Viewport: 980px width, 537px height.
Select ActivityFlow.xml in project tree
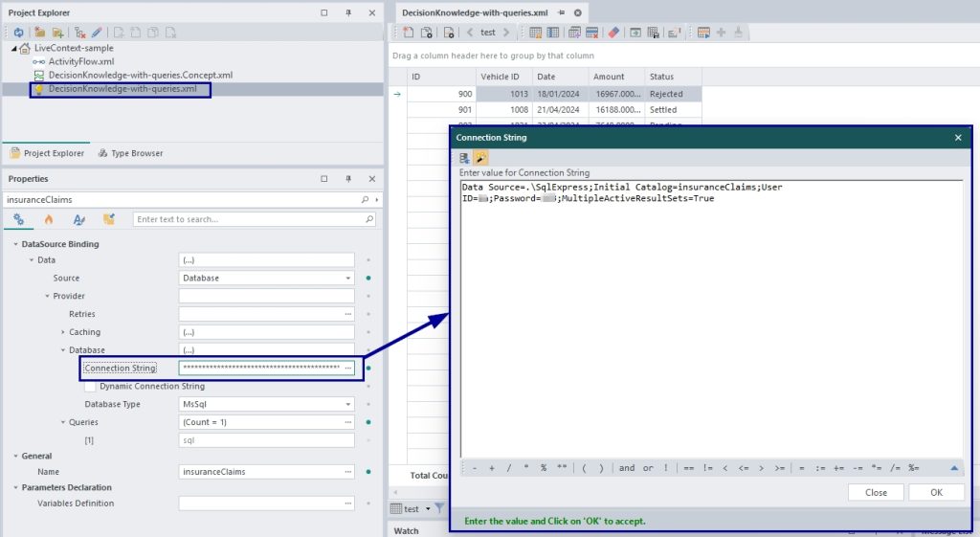point(81,61)
